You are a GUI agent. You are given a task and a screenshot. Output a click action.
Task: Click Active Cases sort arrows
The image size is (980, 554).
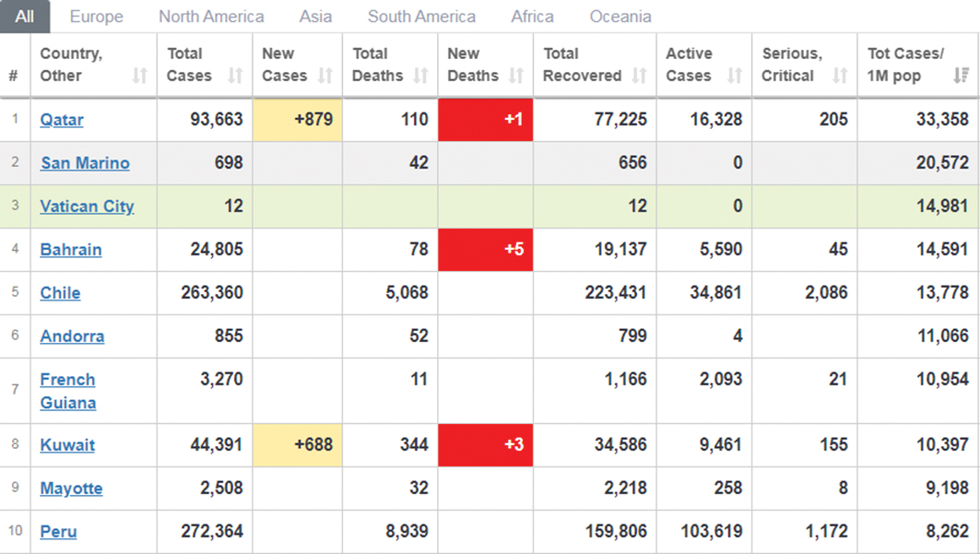pyautogui.click(x=735, y=76)
